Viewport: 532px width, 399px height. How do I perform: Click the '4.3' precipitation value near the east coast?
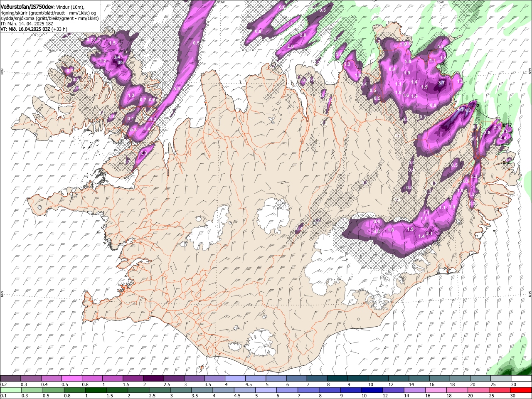pos(468,110)
